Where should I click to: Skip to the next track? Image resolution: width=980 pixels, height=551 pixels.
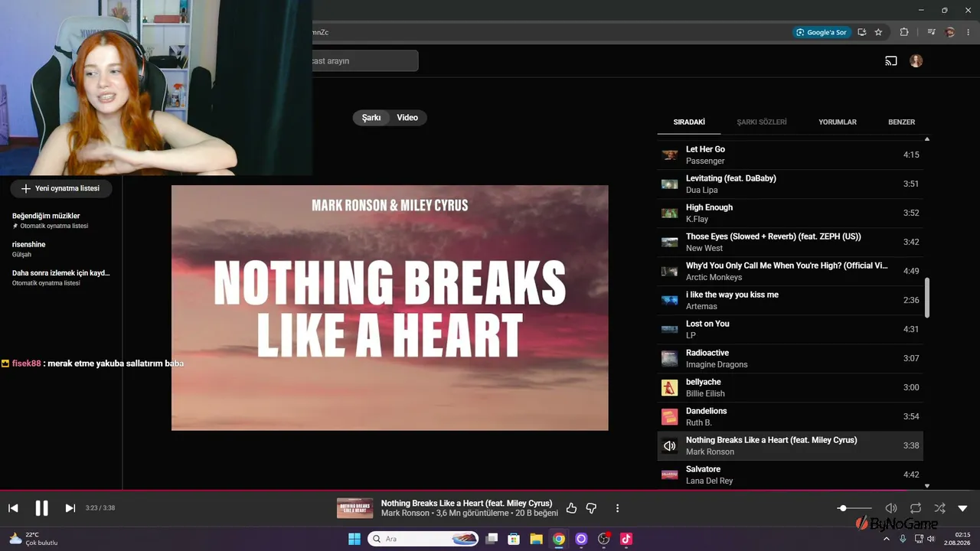(x=70, y=508)
